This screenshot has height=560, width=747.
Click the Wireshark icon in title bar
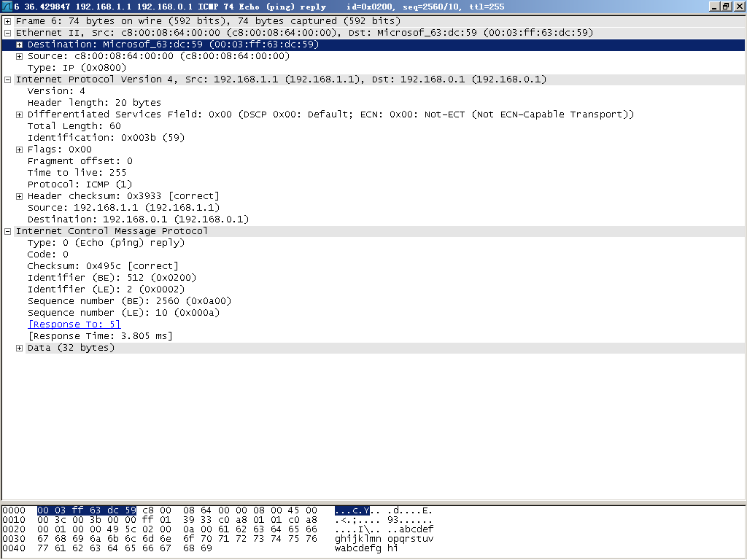pyautogui.click(x=7, y=6)
